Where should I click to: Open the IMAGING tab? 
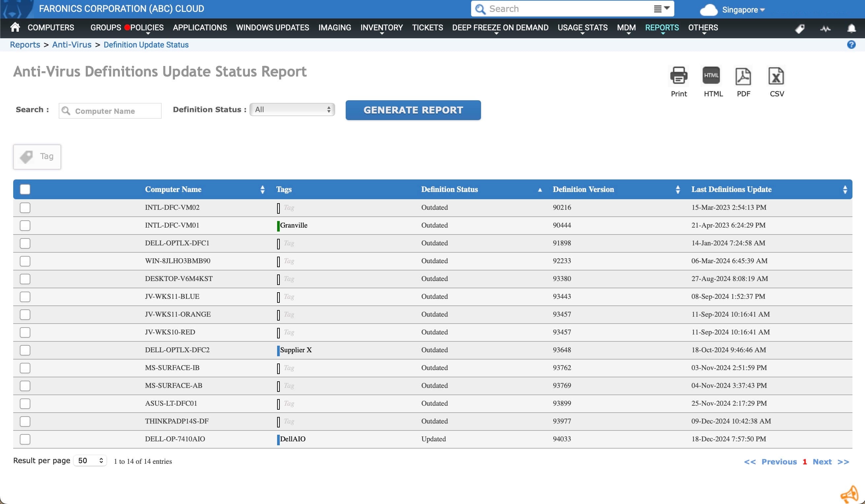(x=335, y=27)
